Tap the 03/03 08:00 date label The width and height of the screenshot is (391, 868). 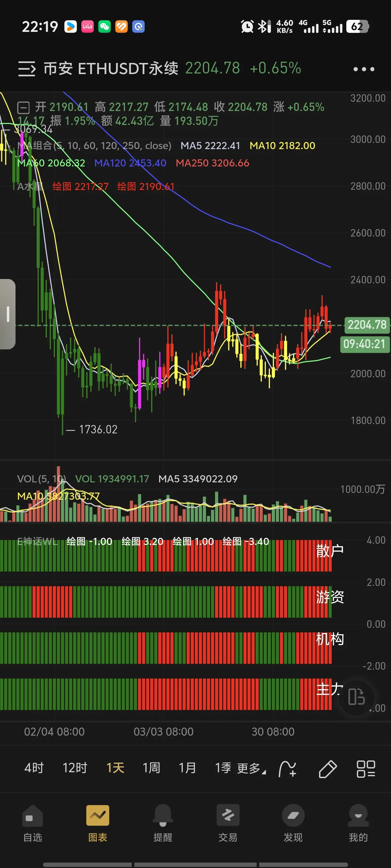pos(164,732)
